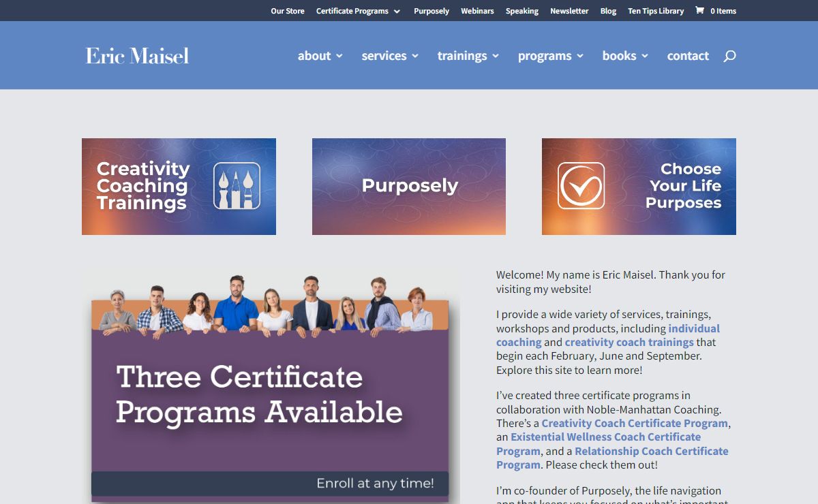Follow the creativity coach trainings link
The height and width of the screenshot is (504, 818).
pos(629,342)
